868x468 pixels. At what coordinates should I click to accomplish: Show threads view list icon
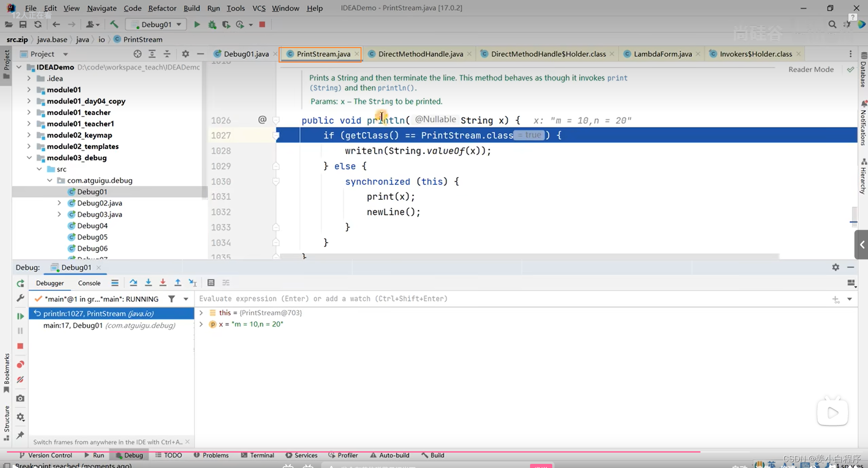[115, 283]
